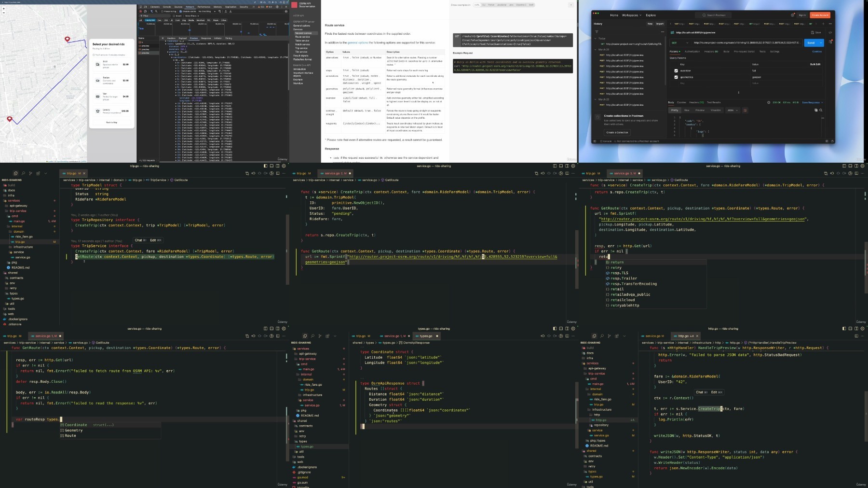Uncheck the overview query param checkbox
This screenshot has width=868, height=488.
tap(676, 70)
